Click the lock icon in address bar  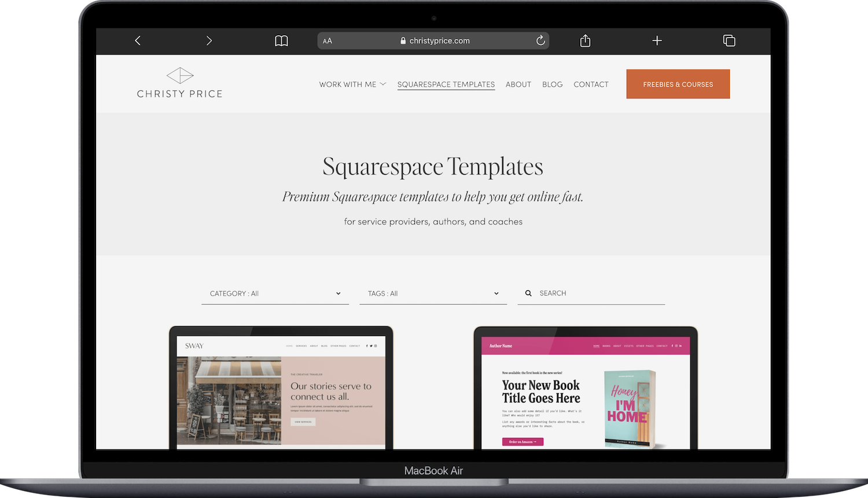[403, 41]
